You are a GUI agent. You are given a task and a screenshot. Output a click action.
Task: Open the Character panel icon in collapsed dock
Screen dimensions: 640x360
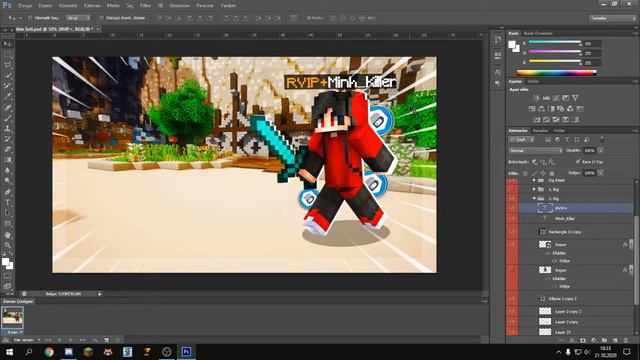pos(498,72)
